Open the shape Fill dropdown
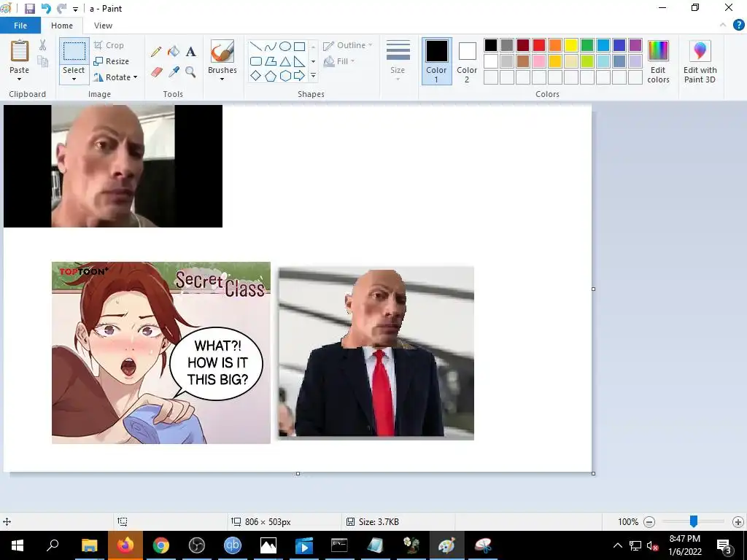747x560 pixels. pyautogui.click(x=339, y=61)
